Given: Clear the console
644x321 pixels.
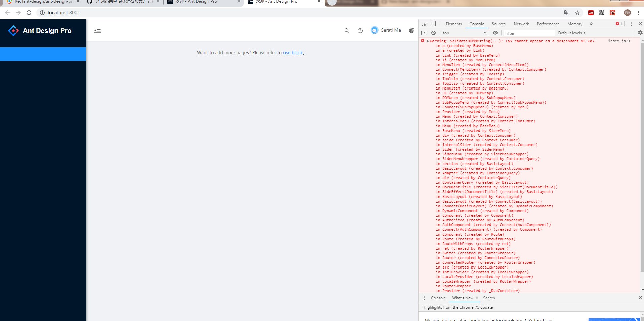Looking at the screenshot, I should [434, 33].
